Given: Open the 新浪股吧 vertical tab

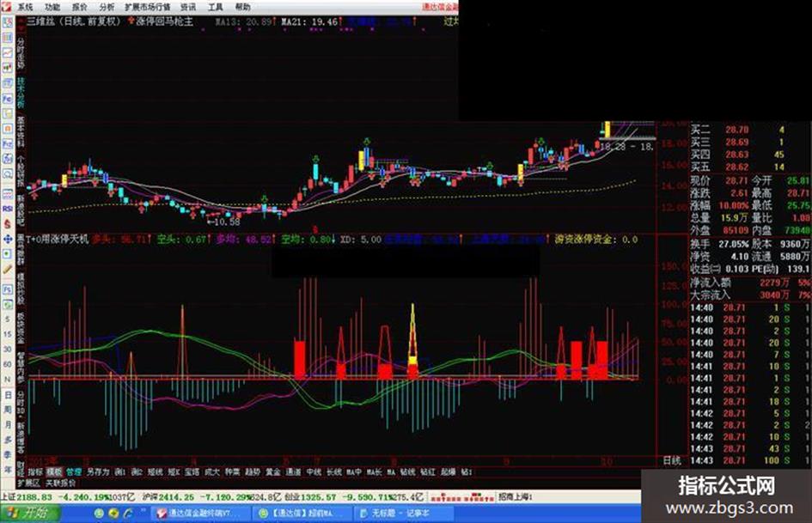Looking at the screenshot, I should coord(21,210).
